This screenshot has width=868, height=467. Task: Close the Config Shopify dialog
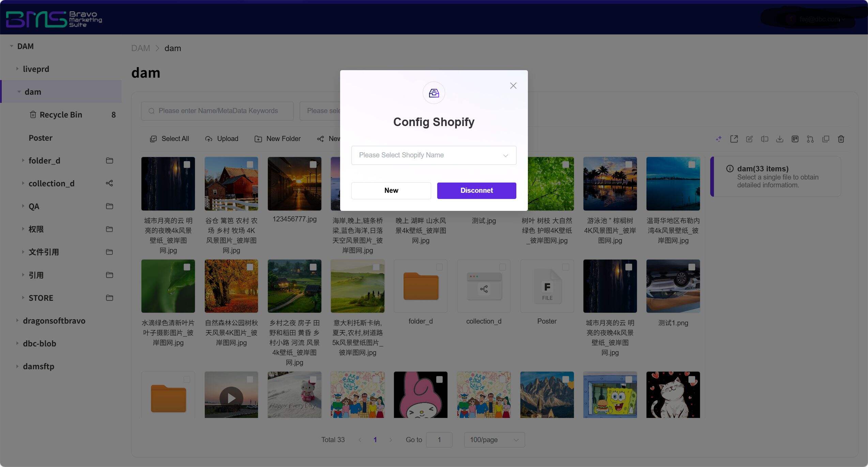(x=513, y=86)
